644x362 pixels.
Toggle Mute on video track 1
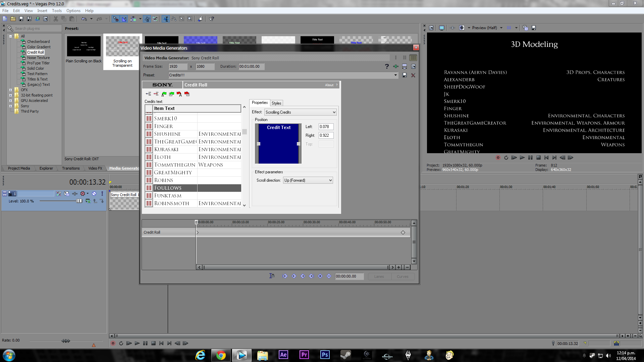(x=94, y=194)
